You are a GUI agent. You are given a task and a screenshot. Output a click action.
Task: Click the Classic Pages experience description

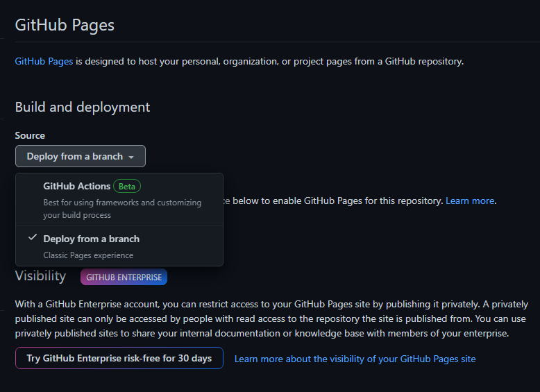click(x=88, y=255)
